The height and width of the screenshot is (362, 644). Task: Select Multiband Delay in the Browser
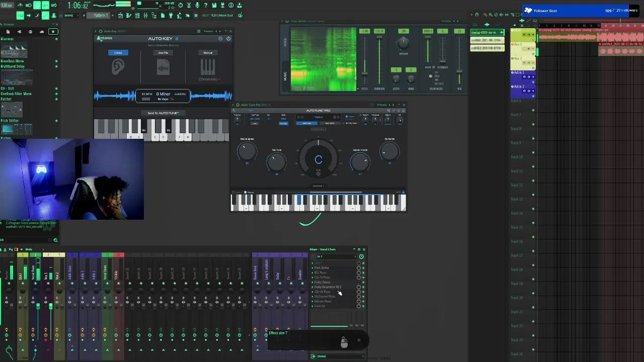pyautogui.click(x=13, y=66)
